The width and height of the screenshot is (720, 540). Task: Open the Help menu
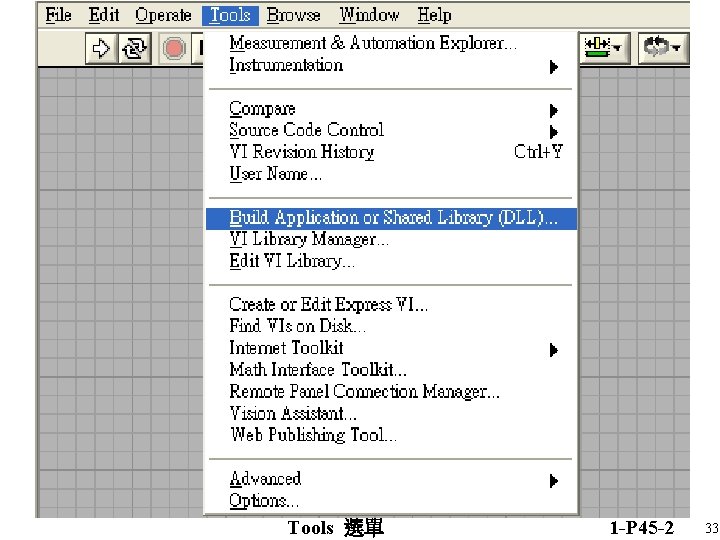434,15
